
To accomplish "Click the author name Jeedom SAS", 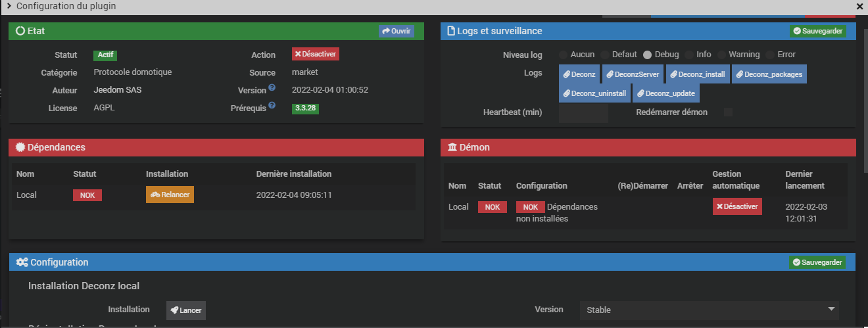I will point(118,90).
